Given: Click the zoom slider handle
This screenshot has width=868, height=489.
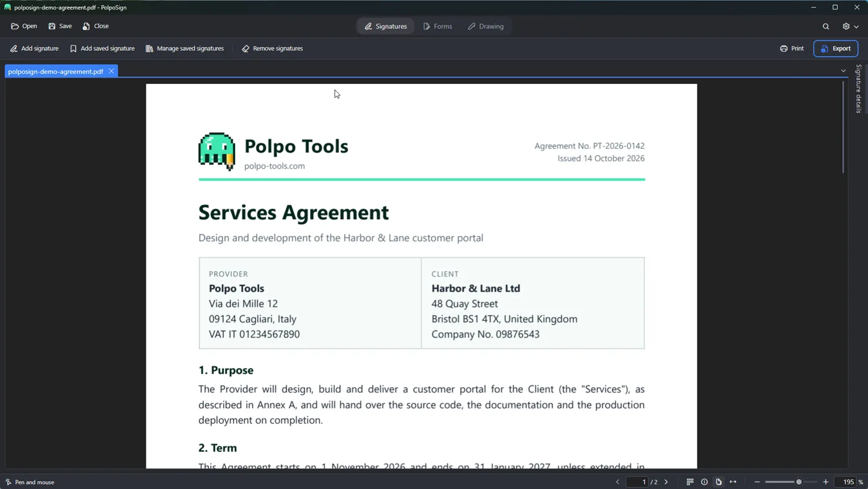Looking at the screenshot, I should 799,482.
